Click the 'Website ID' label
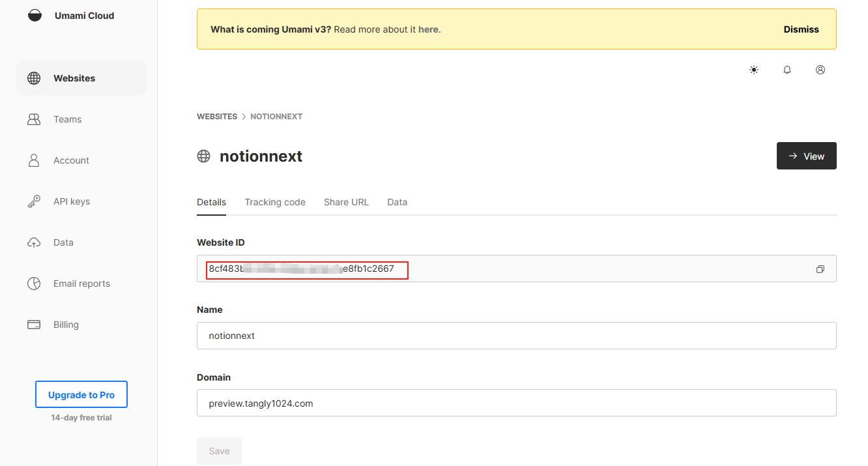Screen dimensions: 868x466 [x=221, y=242]
